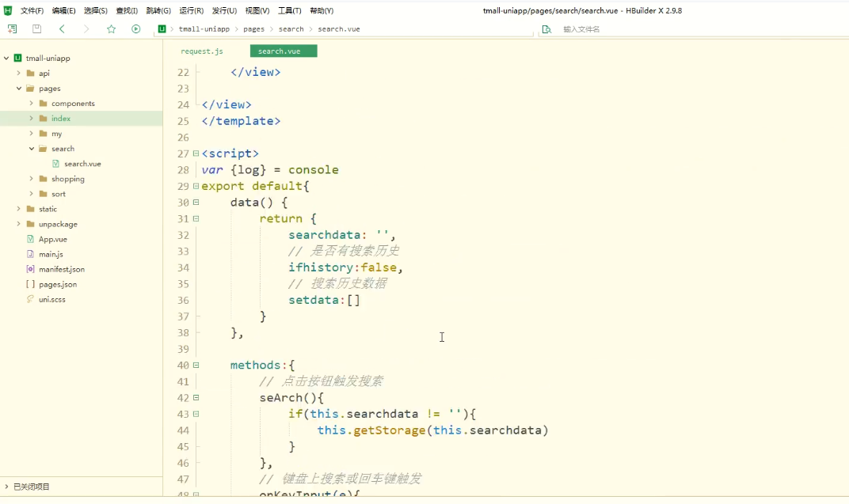
Task: Switch to the request.js tab
Action: [202, 51]
